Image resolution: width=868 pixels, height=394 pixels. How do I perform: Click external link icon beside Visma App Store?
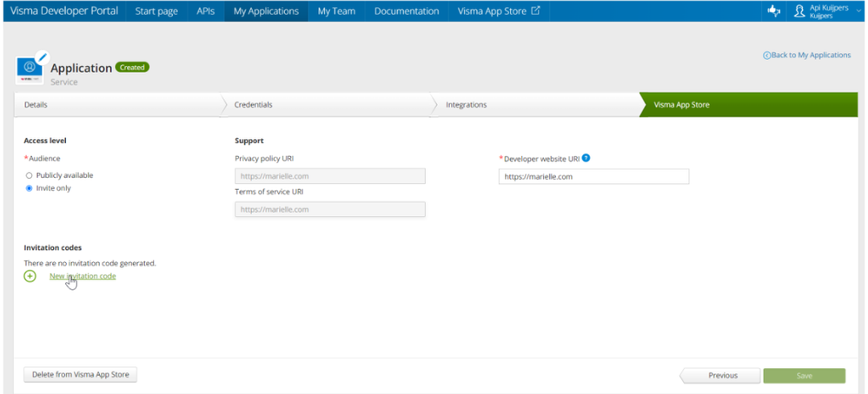point(535,11)
